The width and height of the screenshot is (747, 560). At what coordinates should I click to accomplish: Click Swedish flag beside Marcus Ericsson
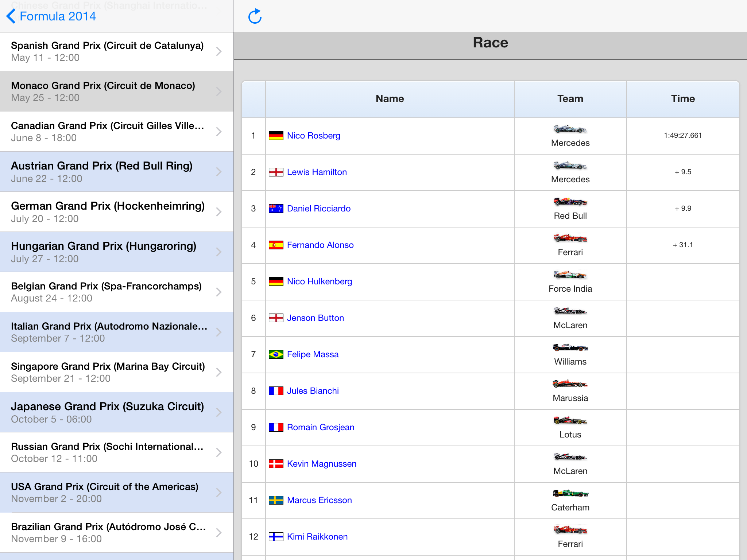[276, 500]
